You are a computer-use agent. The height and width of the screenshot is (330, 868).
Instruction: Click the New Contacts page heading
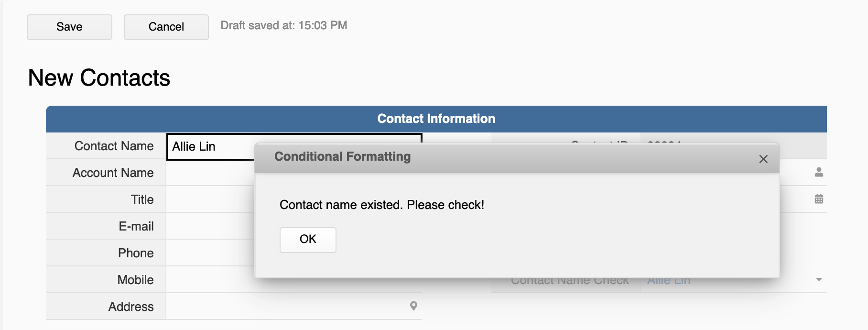[99, 78]
